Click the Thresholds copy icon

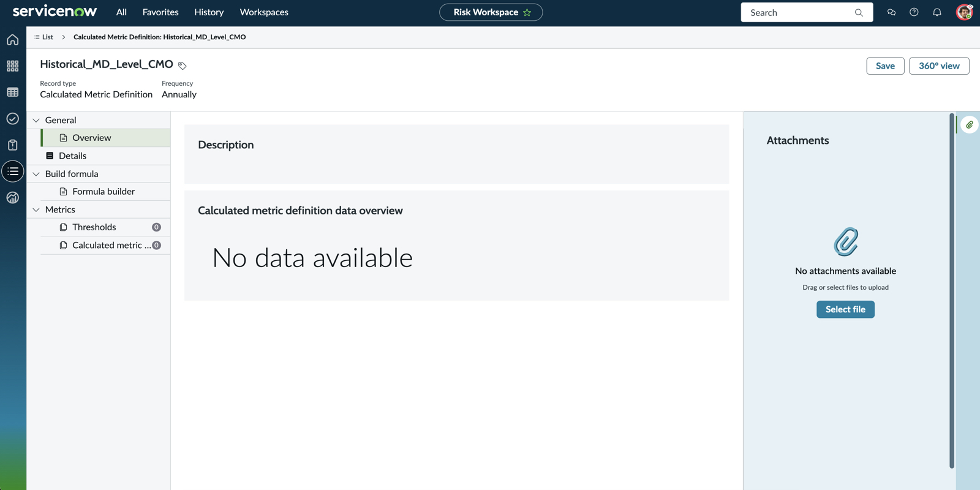[63, 227]
